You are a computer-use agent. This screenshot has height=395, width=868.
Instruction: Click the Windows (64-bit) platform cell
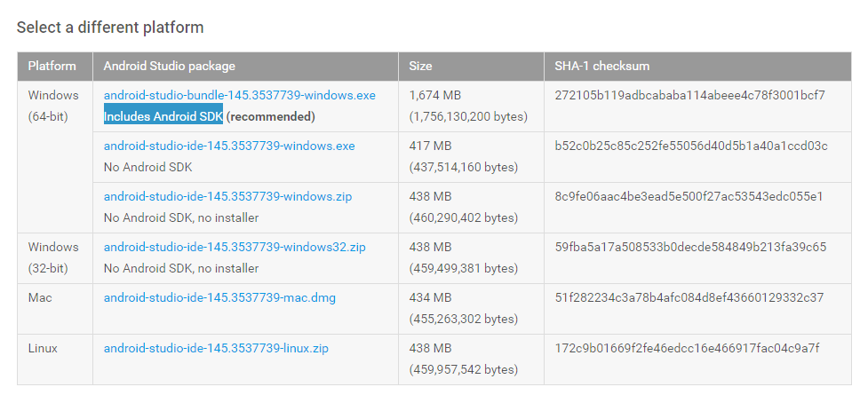pyautogui.click(x=53, y=106)
